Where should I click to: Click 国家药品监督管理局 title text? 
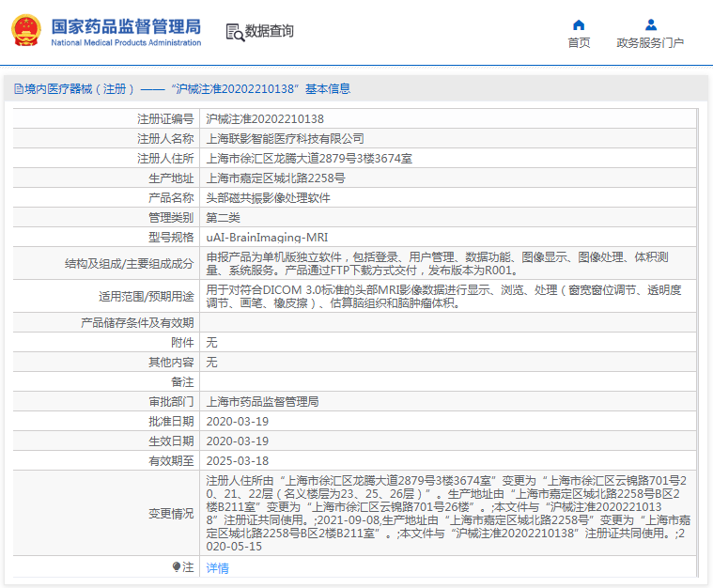coord(126,26)
